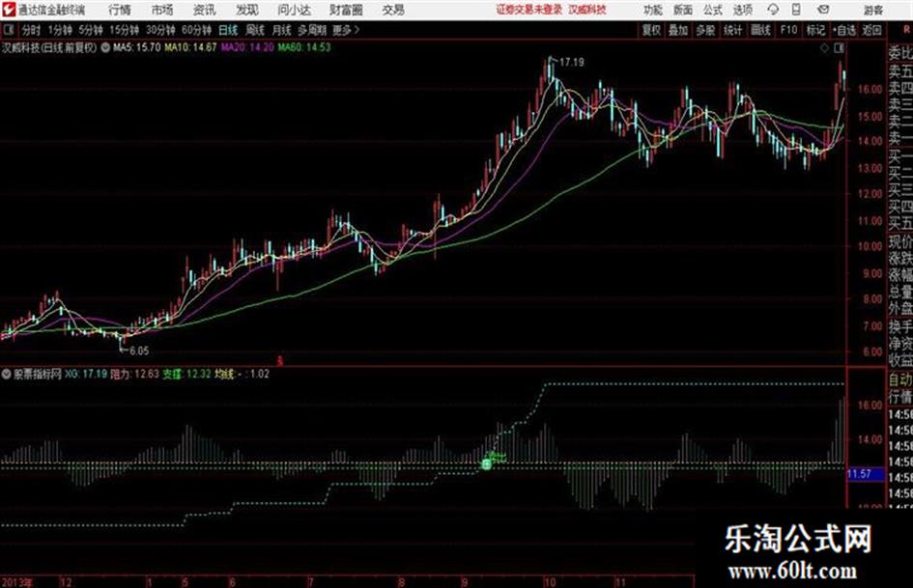Click the 委比 label in the quote panel
Viewport: 913px width, 588px height.
[900, 53]
